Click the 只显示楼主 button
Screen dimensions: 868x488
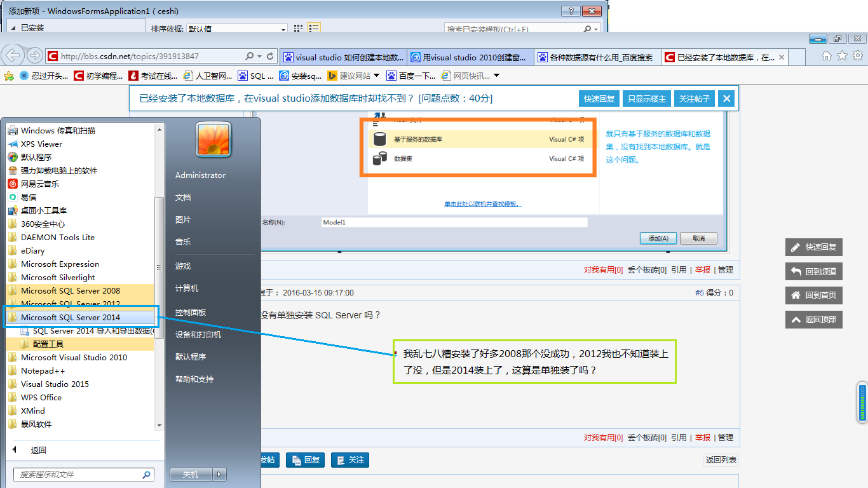646,98
